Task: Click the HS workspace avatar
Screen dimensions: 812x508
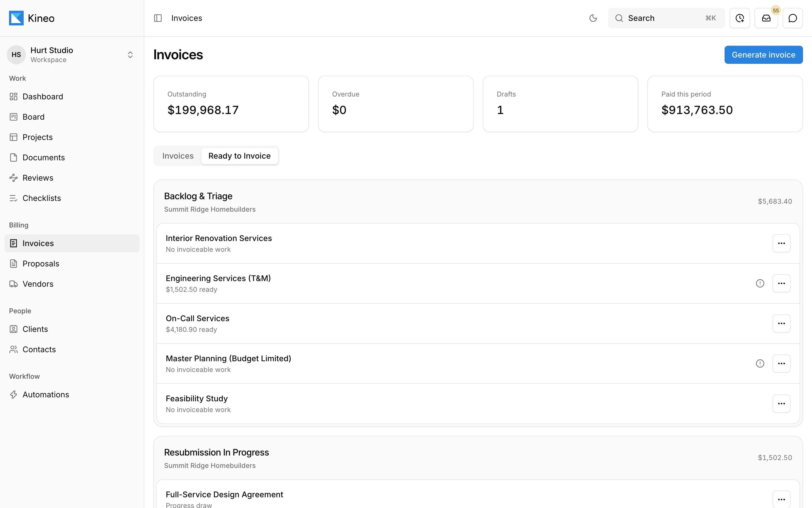Action: pyautogui.click(x=16, y=55)
